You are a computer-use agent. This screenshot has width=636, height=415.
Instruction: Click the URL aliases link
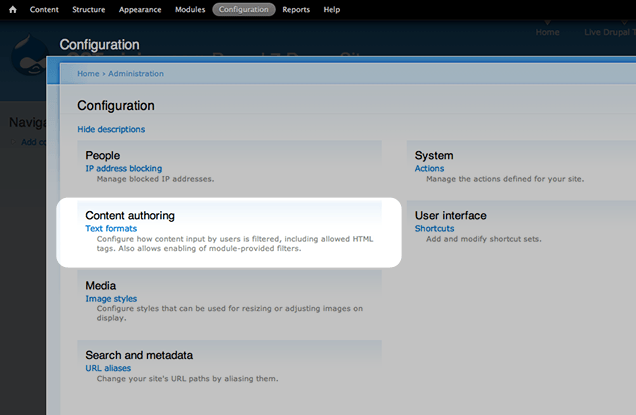109,368
